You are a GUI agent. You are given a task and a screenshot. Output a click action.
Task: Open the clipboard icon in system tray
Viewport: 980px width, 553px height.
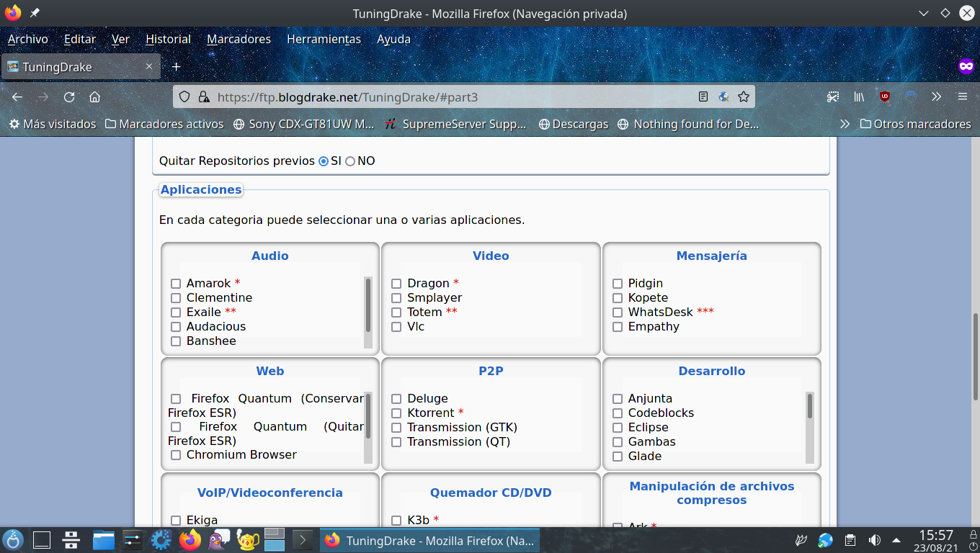coord(850,540)
